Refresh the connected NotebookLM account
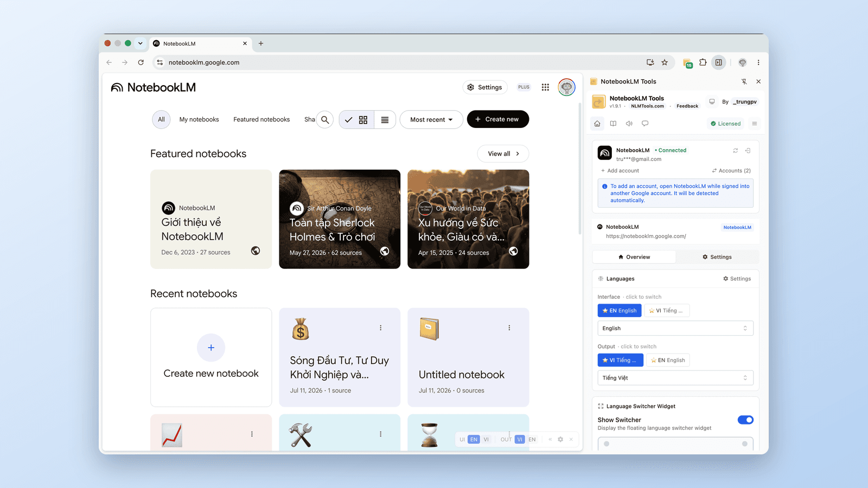868x488 pixels. pos(736,151)
